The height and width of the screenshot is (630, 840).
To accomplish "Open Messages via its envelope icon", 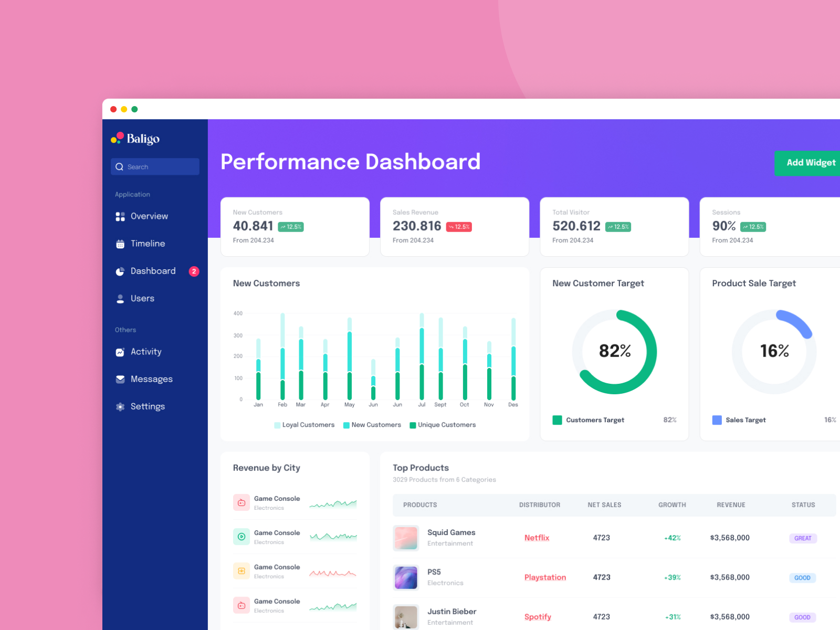I will tap(120, 379).
